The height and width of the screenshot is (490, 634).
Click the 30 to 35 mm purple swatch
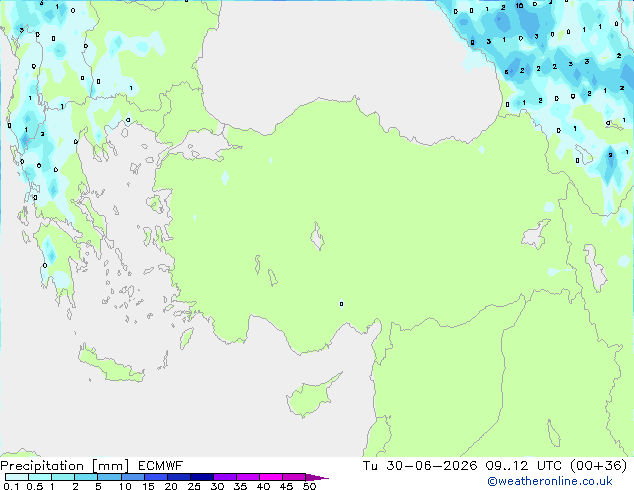(224, 477)
